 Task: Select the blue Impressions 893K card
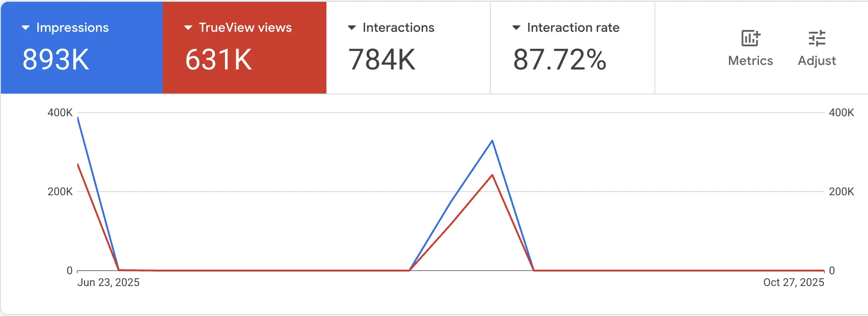(82, 48)
